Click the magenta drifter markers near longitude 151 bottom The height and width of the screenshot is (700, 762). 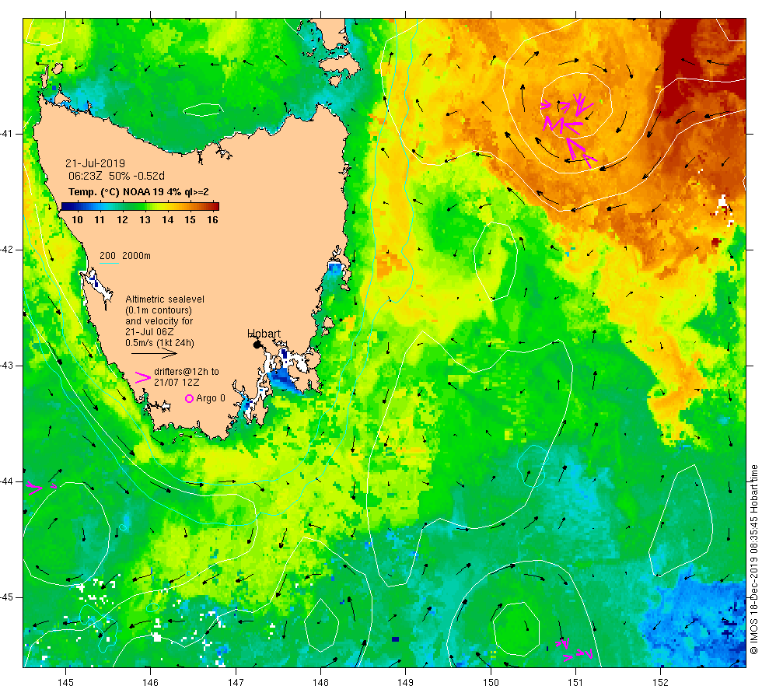click(574, 649)
